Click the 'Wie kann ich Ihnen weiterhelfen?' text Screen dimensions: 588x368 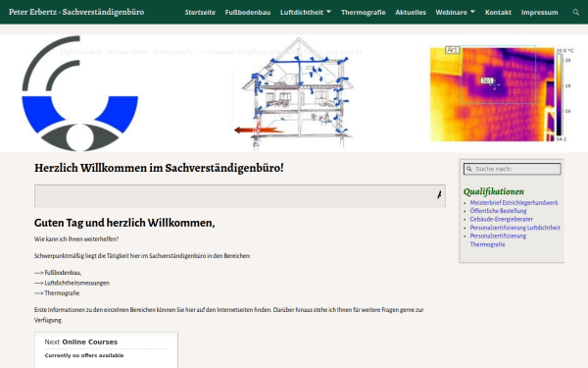[76, 238]
